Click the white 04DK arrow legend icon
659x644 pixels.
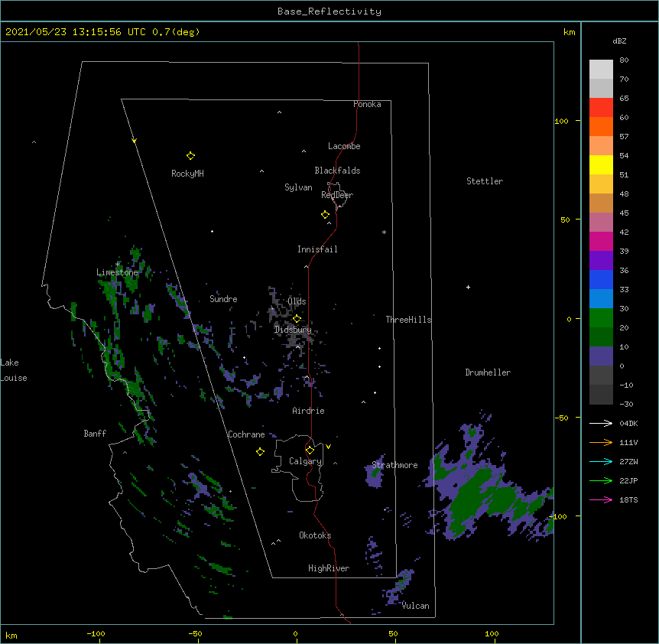pos(601,423)
